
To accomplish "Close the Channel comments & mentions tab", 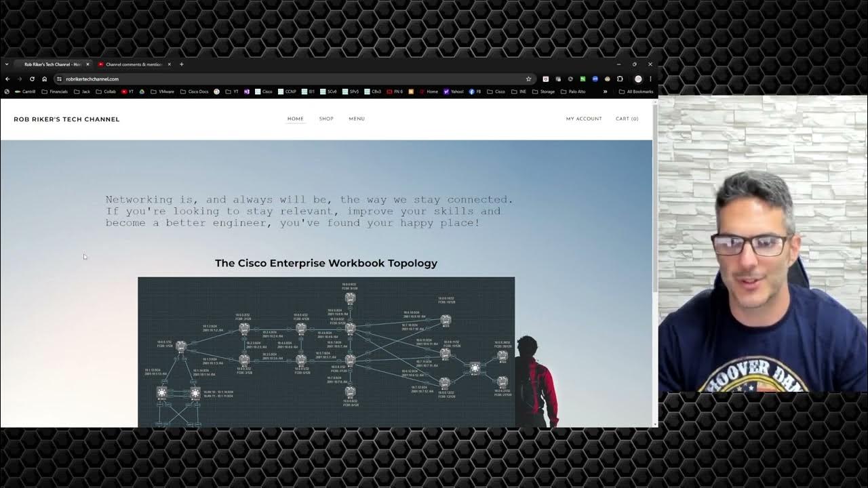I will (170, 64).
